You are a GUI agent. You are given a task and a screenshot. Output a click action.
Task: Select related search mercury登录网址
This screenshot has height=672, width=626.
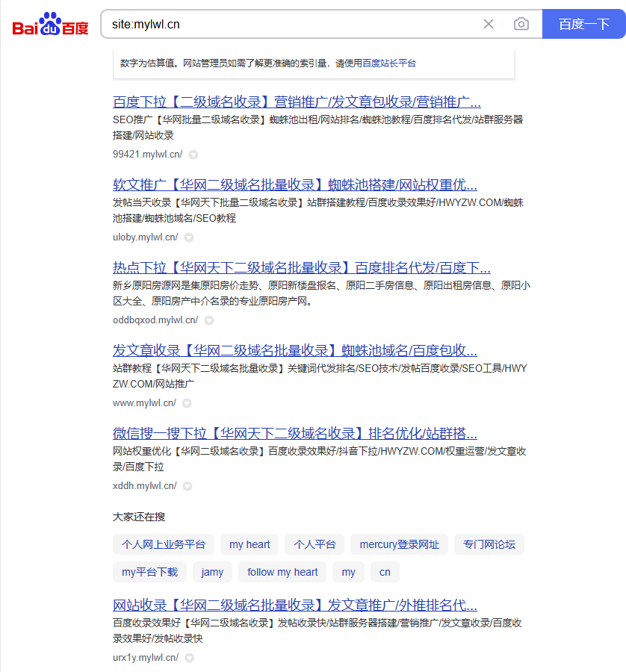pos(399,544)
